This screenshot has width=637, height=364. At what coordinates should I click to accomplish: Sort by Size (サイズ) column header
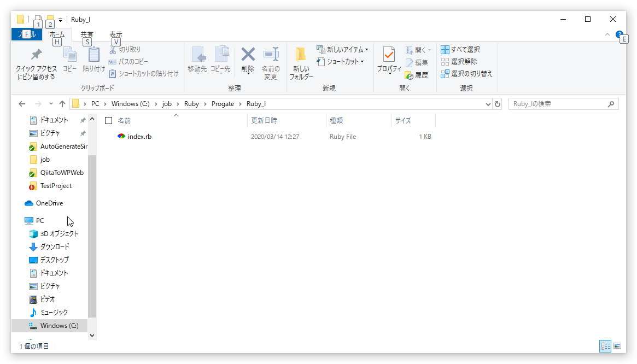pos(403,121)
